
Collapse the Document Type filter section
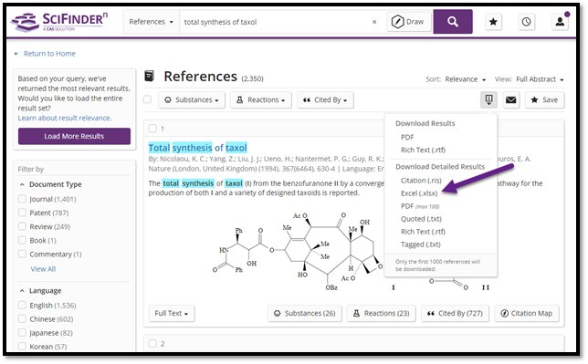[x=22, y=184]
